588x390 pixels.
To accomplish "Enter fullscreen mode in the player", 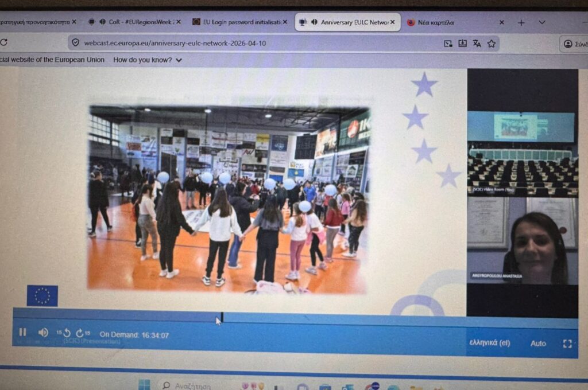I will pos(567,344).
